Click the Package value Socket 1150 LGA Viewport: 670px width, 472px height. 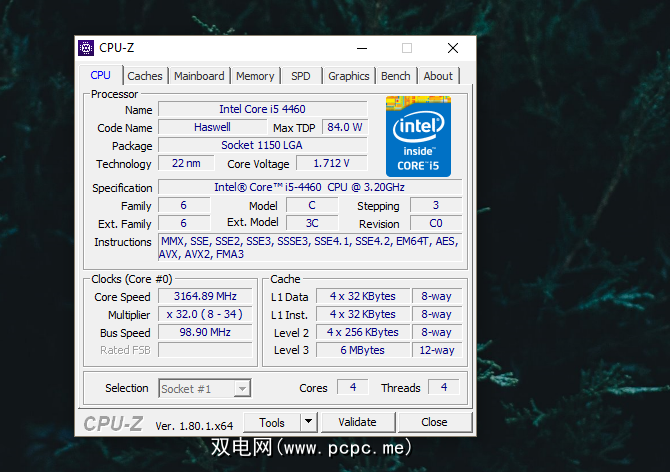coord(262,145)
